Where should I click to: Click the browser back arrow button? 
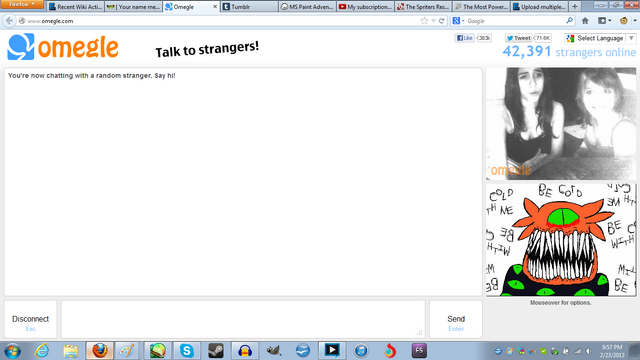(x=9, y=21)
